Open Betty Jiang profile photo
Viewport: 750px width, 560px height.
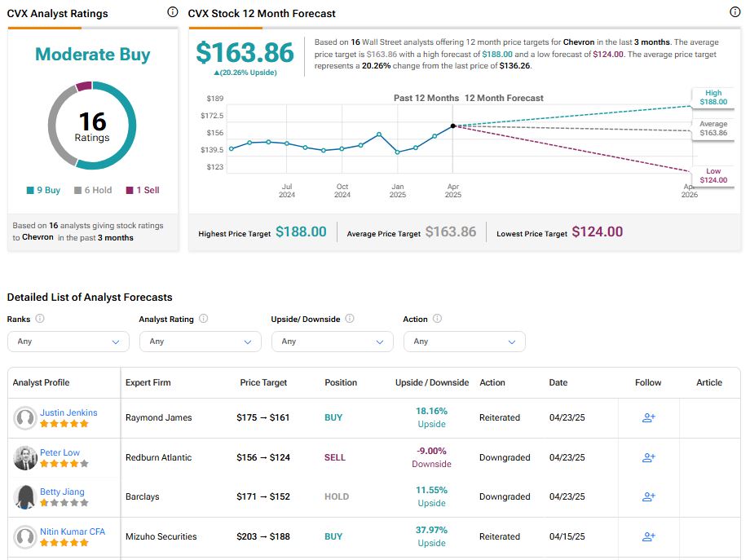25,497
